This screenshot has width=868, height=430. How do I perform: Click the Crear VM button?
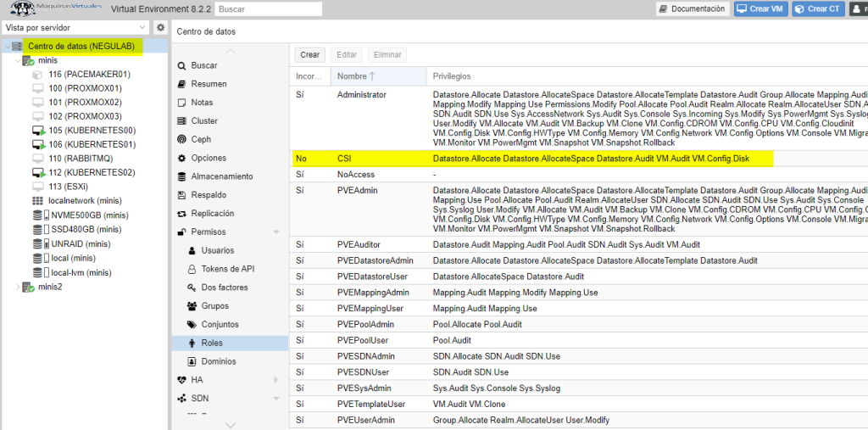click(x=759, y=9)
